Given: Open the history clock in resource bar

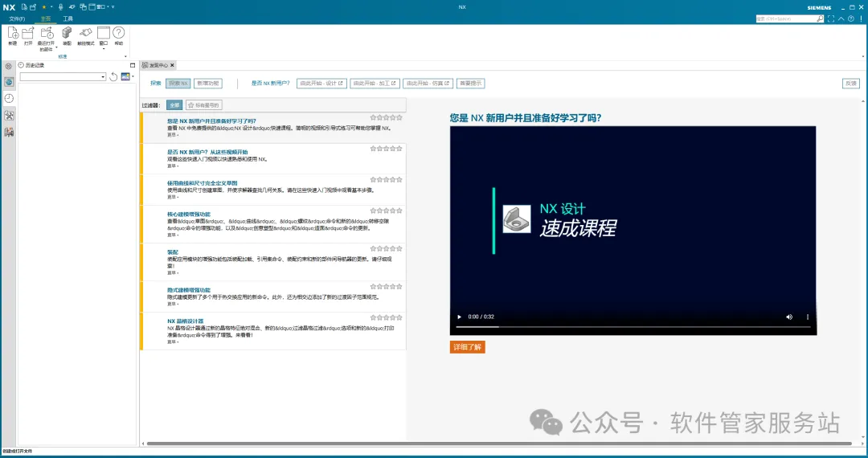Looking at the screenshot, I should [9, 99].
